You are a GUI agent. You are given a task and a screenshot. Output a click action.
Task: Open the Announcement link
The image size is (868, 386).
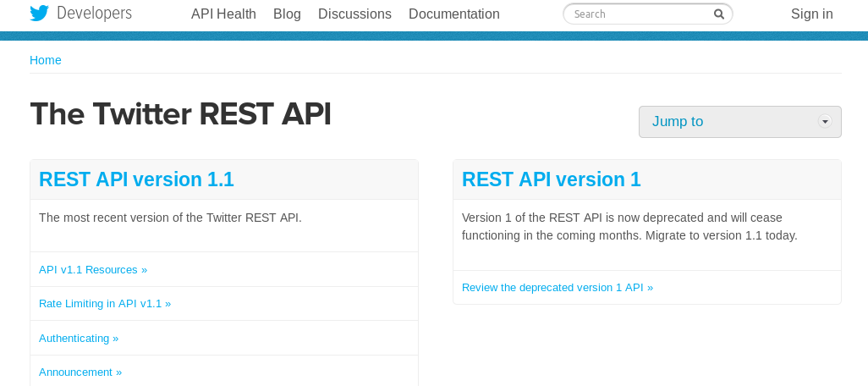click(80, 372)
